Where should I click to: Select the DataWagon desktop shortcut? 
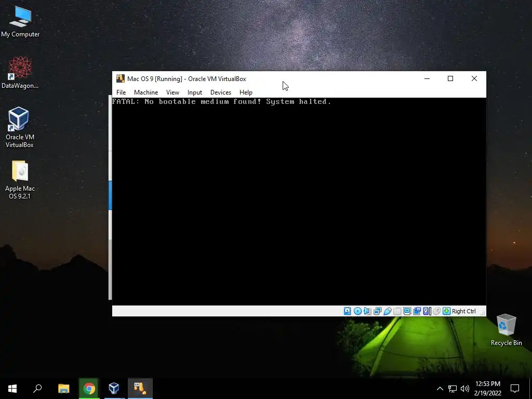coord(20,73)
